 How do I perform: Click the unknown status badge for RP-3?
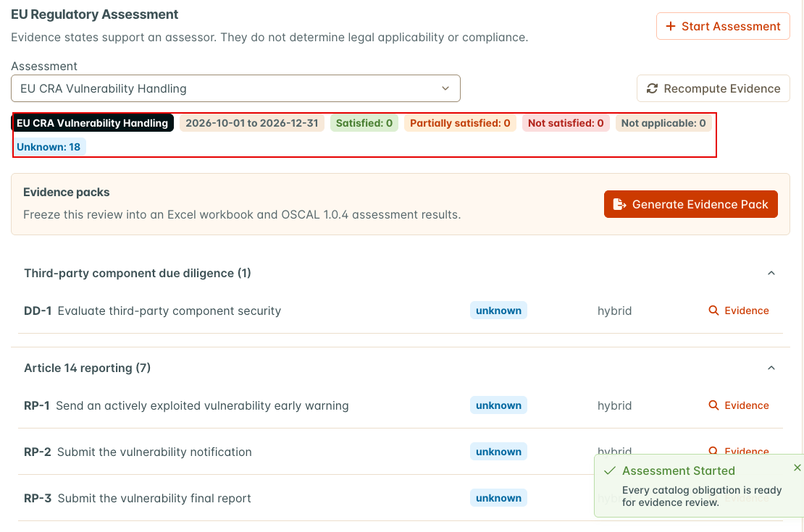[x=498, y=498]
